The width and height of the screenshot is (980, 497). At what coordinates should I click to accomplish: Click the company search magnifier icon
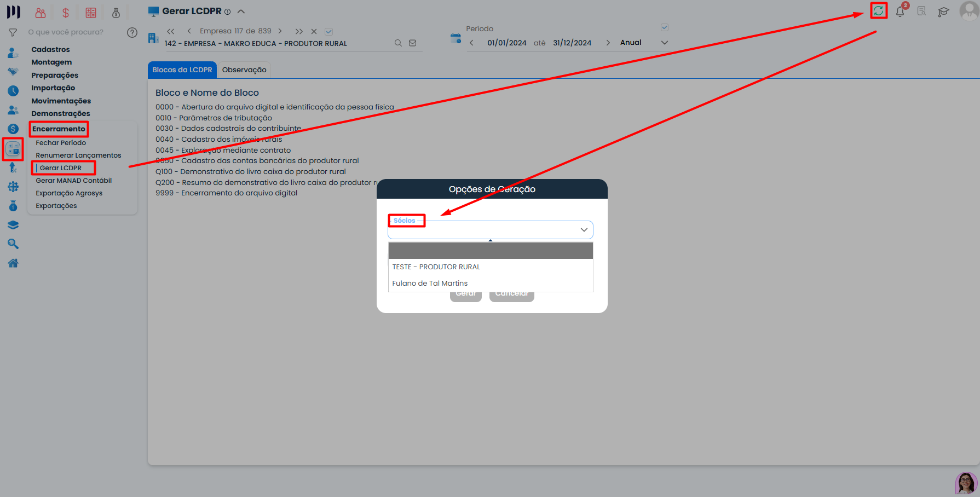coord(398,43)
